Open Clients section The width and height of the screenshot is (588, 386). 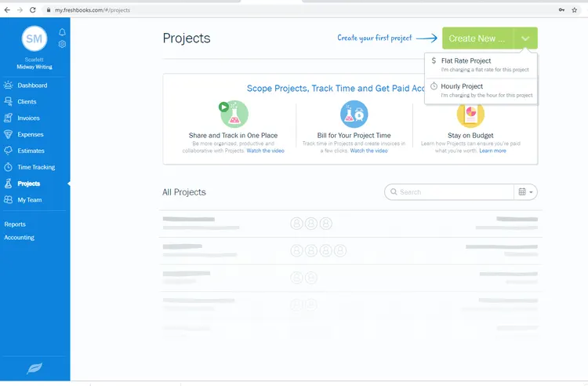[x=27, y=102]
